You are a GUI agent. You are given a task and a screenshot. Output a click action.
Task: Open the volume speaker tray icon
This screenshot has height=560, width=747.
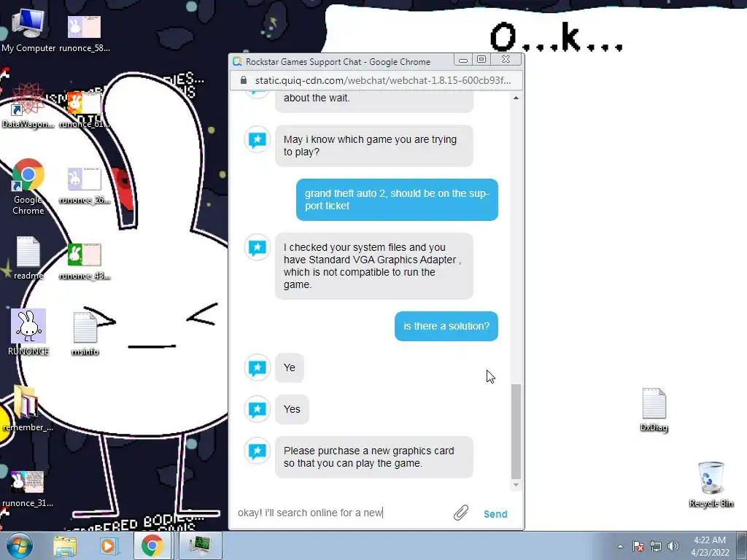pyautogui.click(x=673, y=546)
